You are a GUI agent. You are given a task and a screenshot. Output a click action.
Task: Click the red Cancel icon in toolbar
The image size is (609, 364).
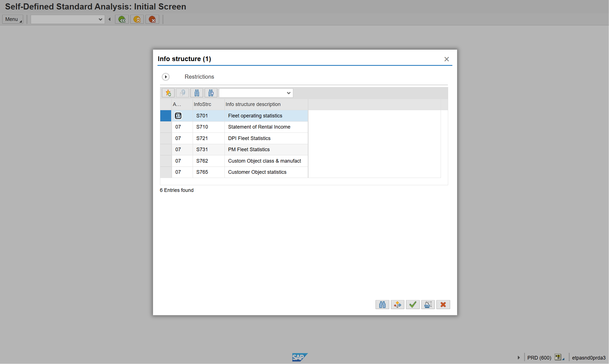[x=152, y=19]
